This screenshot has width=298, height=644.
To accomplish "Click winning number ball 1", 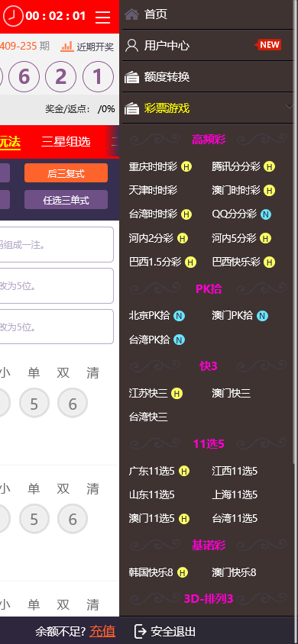I will point(98,76).
